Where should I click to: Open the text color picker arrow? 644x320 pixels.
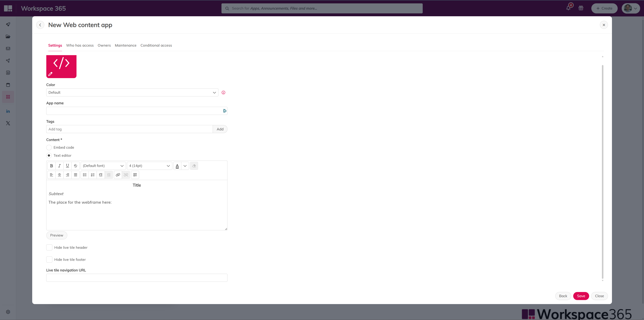(x=185, y=166)
